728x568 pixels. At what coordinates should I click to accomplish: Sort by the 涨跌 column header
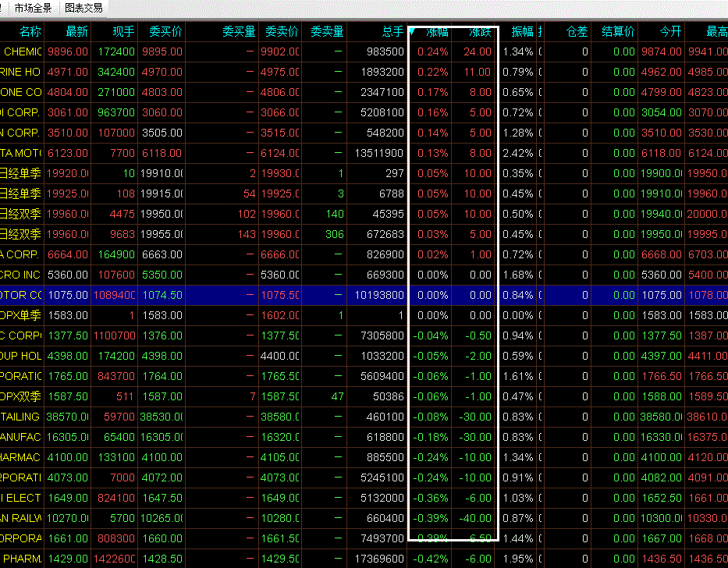pyautogui.click(x=480, y=31)
